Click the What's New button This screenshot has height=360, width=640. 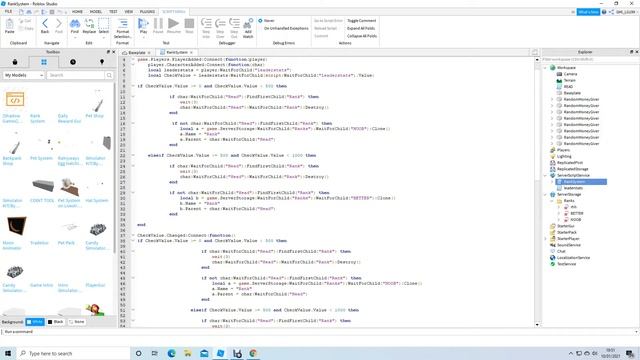[x=588, y=12]
